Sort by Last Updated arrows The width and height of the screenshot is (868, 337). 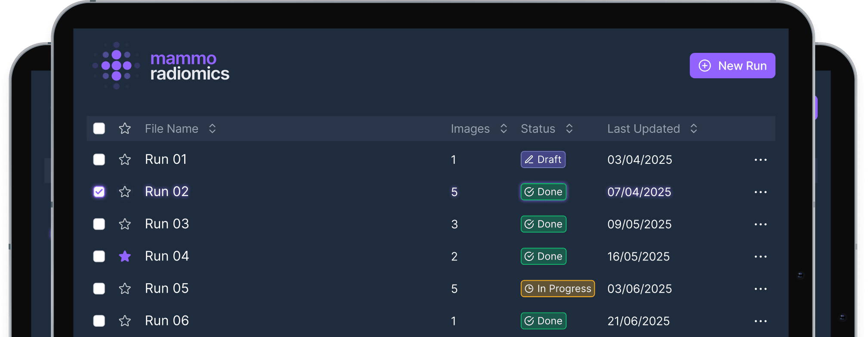(693, 129)
